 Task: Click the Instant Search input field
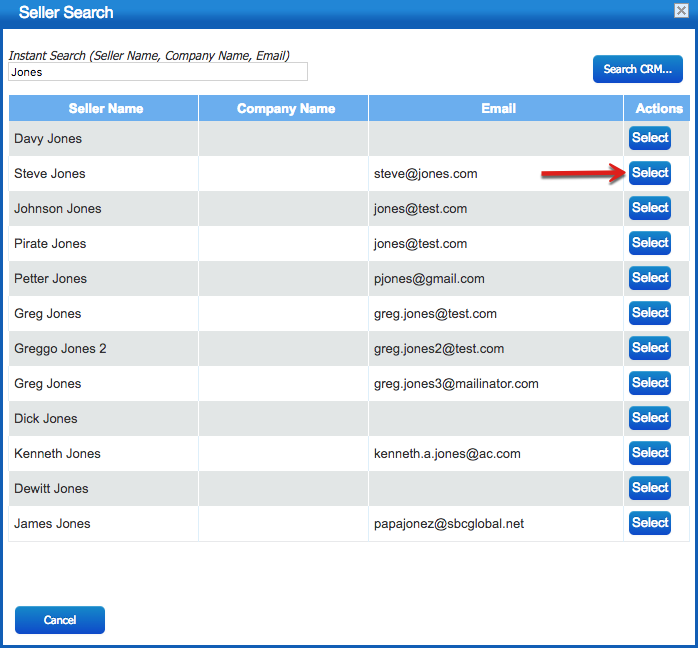tap(158, 72)
